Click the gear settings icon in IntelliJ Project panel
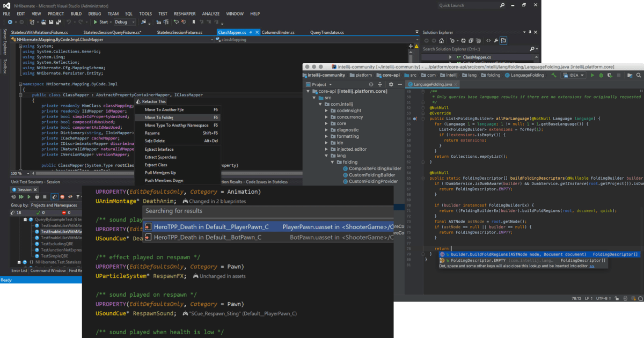Viewport: 644px width, 338px height. 391,84
